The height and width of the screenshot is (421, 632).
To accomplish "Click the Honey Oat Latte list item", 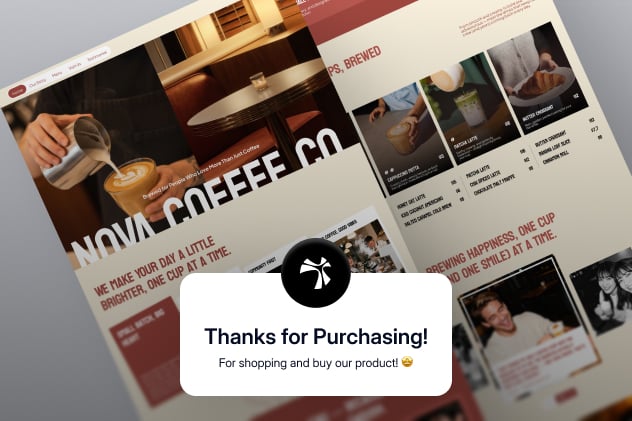I will [x=412, y=202].
